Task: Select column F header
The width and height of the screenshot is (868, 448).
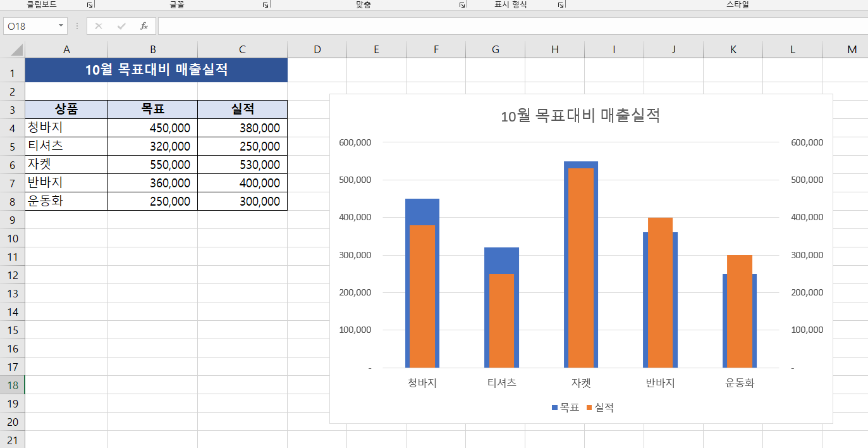Action: 436,49
